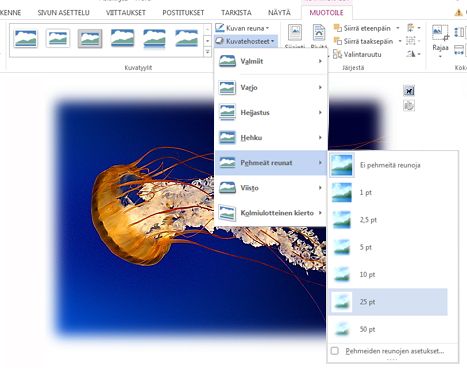Click the Siirrä taaksepäin button

click(363, 41)
